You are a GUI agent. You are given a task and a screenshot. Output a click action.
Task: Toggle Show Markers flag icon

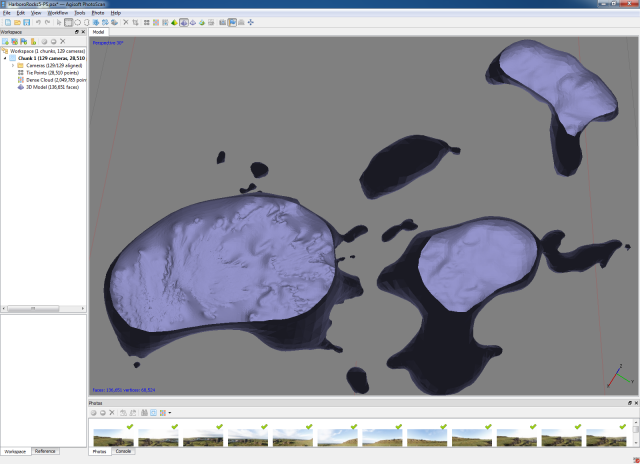(x=232, y=22)
